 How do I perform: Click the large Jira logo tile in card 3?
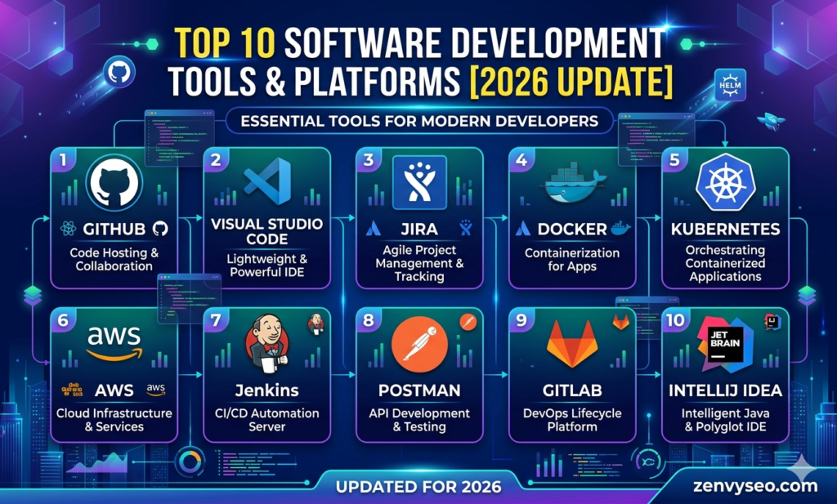click(x=419, y=182)
